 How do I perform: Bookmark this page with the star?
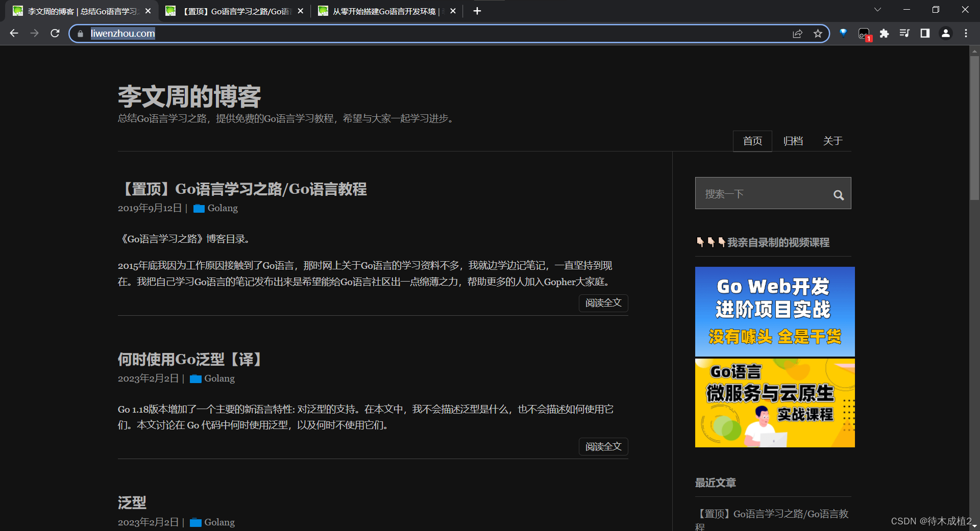click(x=818, y=34)
